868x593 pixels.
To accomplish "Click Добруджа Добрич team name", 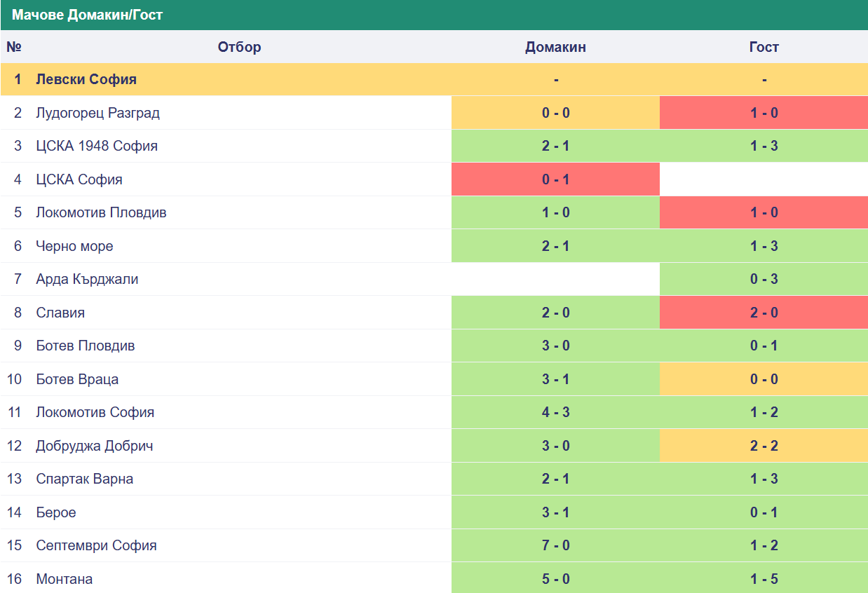I will pos(95,446).
